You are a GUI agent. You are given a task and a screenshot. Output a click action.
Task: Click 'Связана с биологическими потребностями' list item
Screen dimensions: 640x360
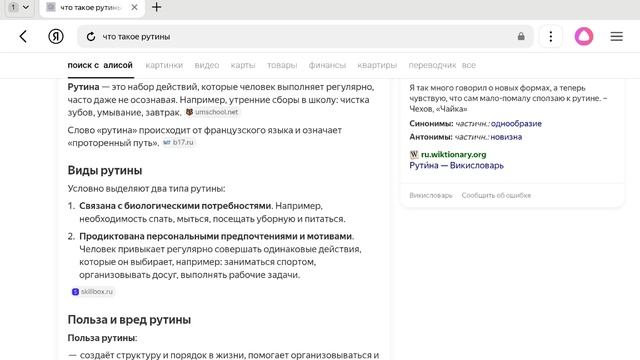coord(175,206)
